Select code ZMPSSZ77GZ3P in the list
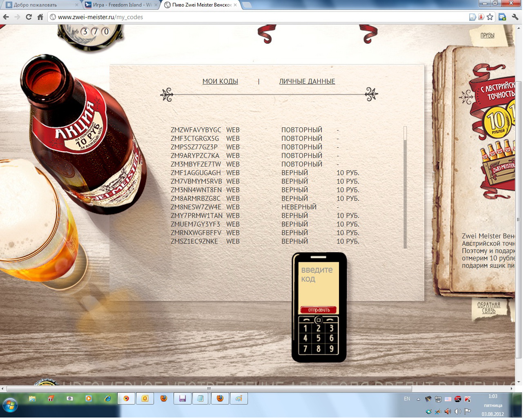Viewport: 524px width, 420px height. [194, 147]
